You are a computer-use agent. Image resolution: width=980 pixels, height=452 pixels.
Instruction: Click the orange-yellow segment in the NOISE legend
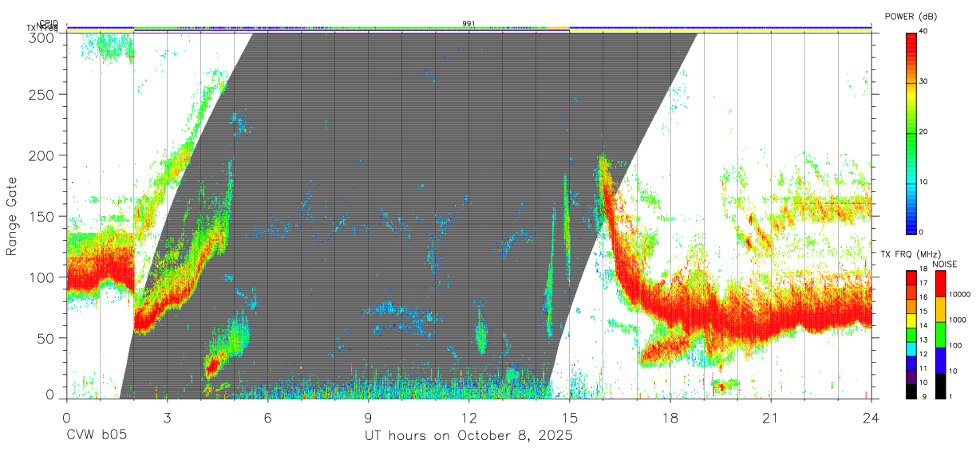(x=940, y=309)
